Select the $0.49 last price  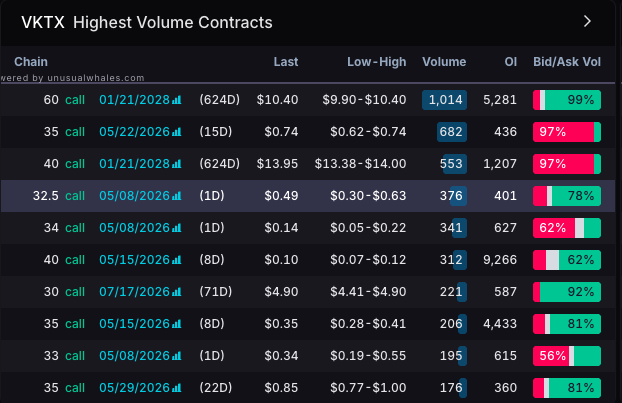[281, 196]
